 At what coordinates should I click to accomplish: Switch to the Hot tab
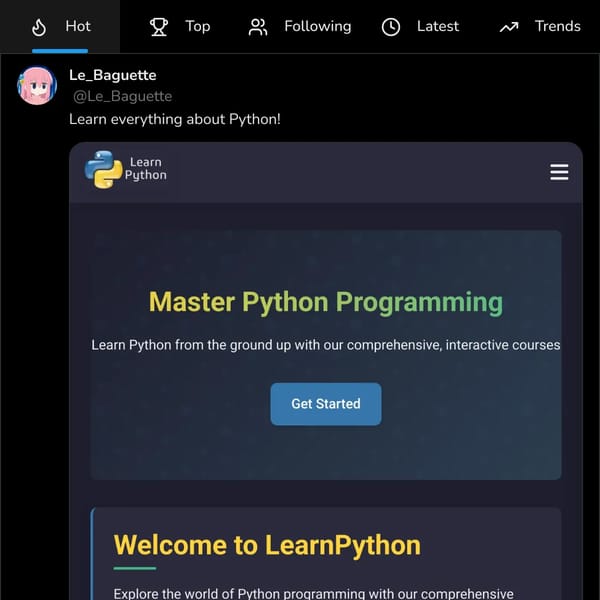pos(60,26)
